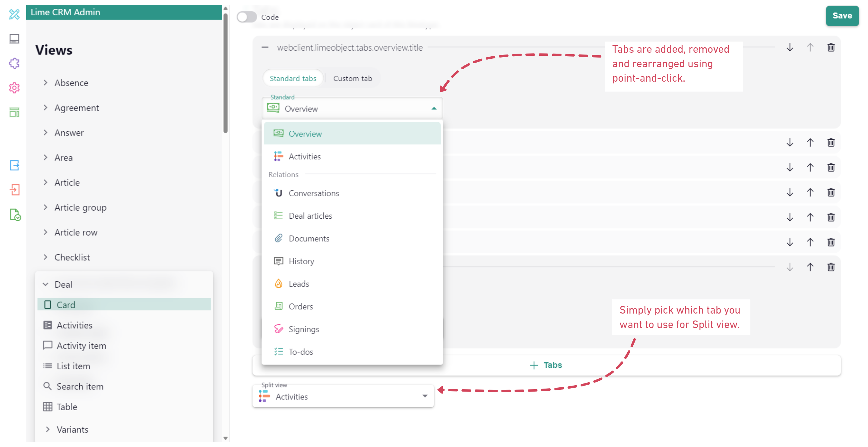The image size is (868, 447).
Task: Choose the Signings relation option
Action: point(303,329)
